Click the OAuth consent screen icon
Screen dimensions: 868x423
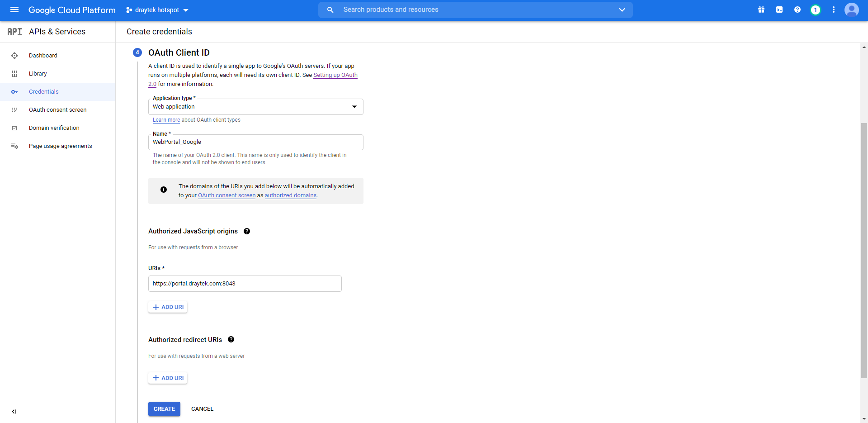[x=14, y=110]
